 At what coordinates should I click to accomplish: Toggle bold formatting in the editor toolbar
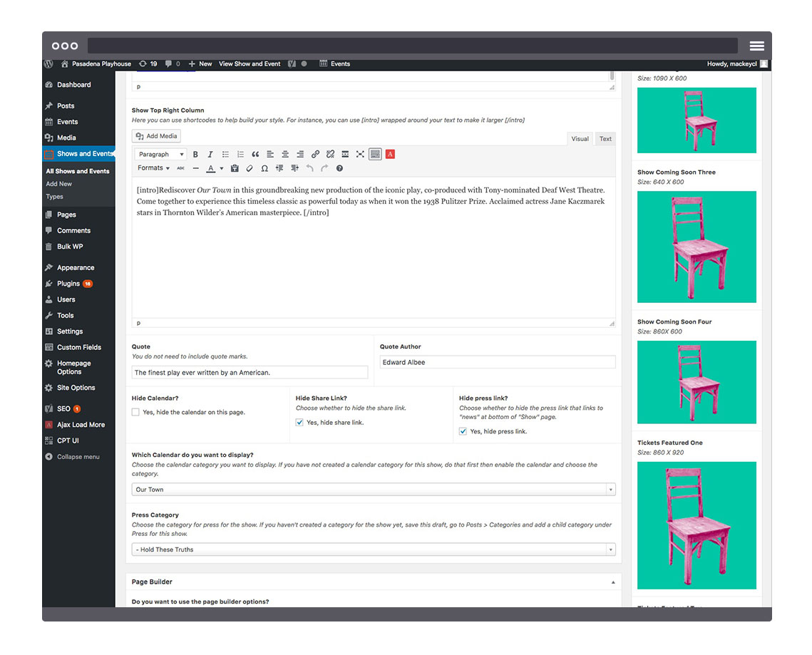195,155
